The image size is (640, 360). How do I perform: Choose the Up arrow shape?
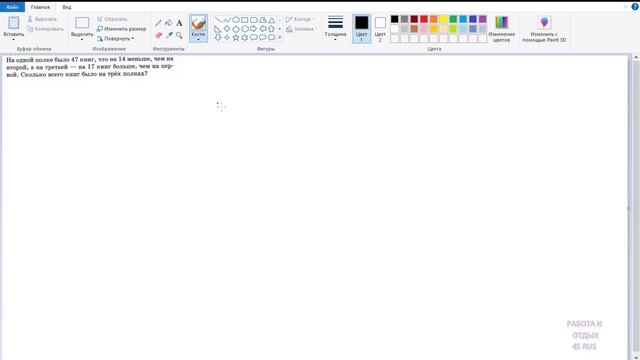pos(271,29)
